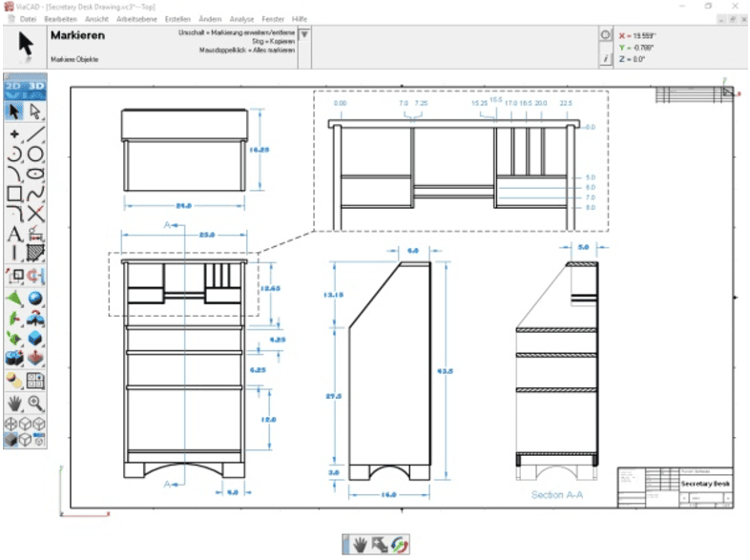Select the Trim (red X) tool

[x=36, y=214]
